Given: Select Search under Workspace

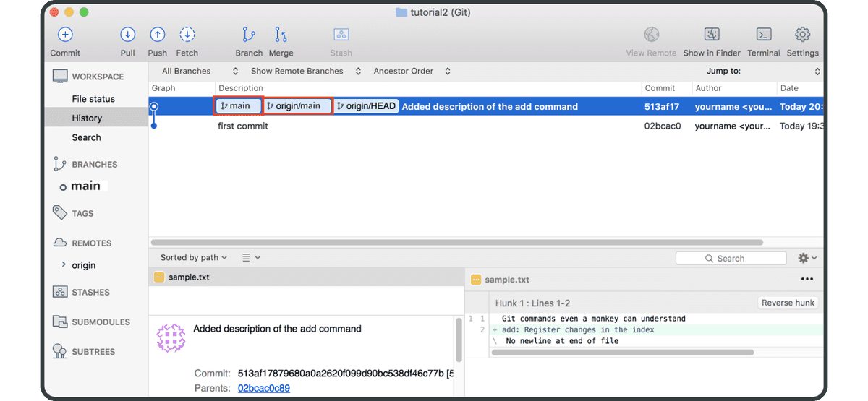Looking at the screenshot, I should pyautogui.click(x=86, y=137).
